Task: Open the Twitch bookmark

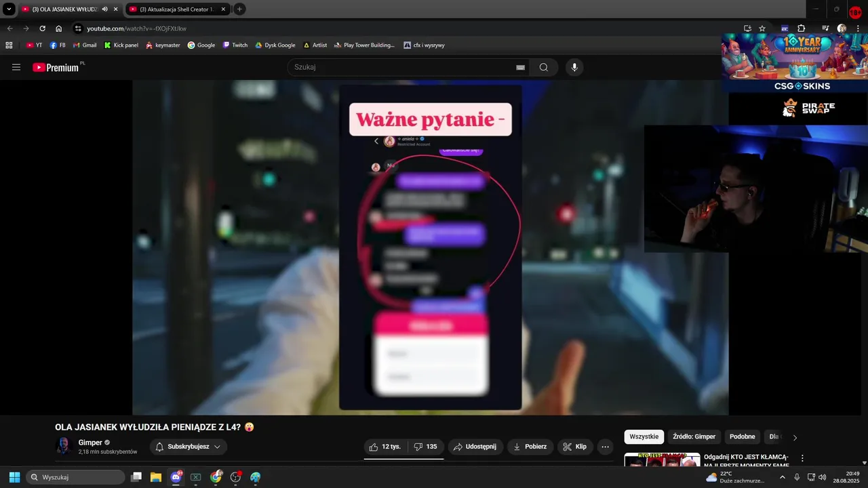Action: click(235, 45)
